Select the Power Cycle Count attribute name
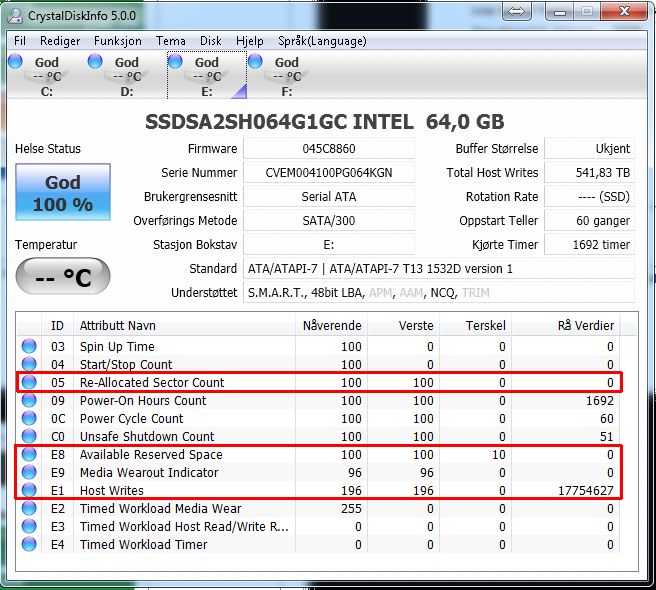Screen dimensions: 656x590 coord(131,418)
